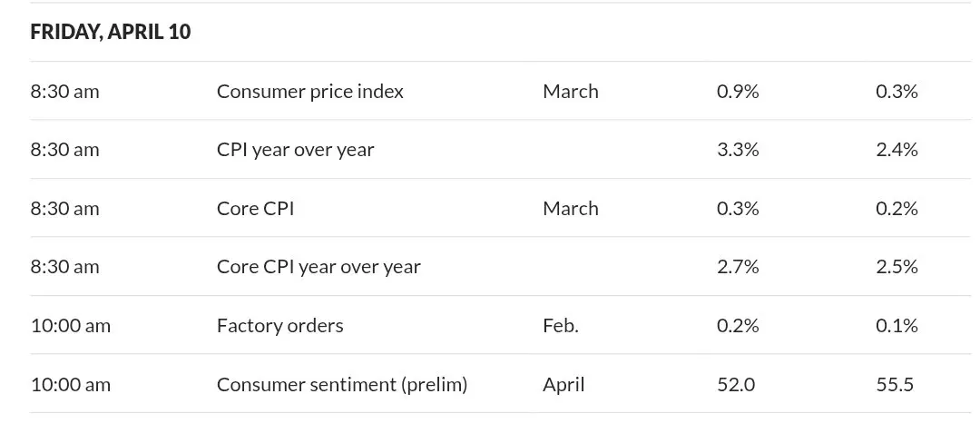Select the March period in Core CPI row
Screen dimensions: 980x443
(571, 208)
